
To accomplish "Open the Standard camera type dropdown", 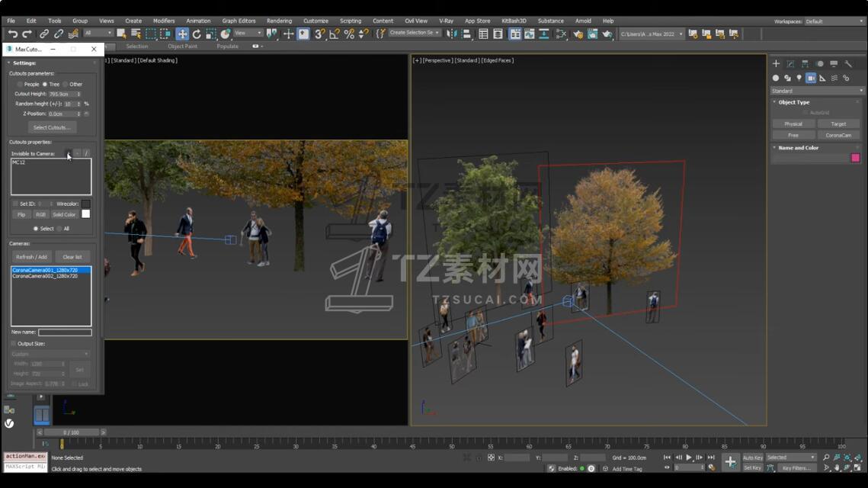I will (816, 91).
